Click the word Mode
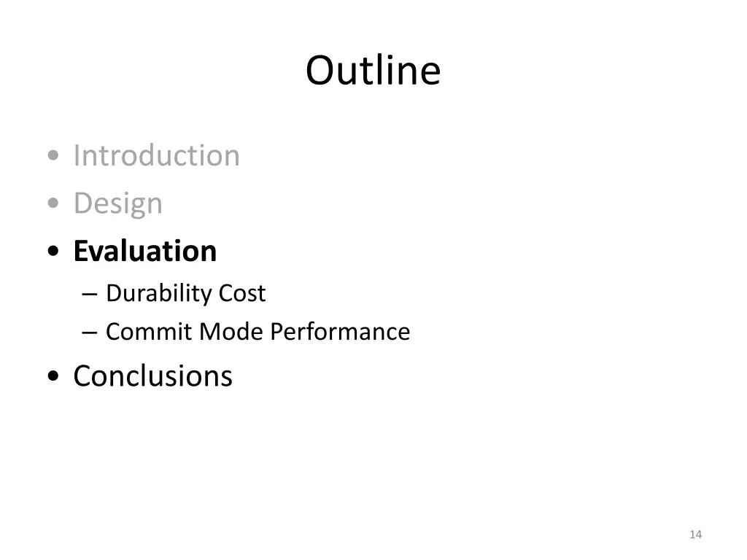Screen dimensions: 747x560 pyautogui.click(x=231, y=332)
